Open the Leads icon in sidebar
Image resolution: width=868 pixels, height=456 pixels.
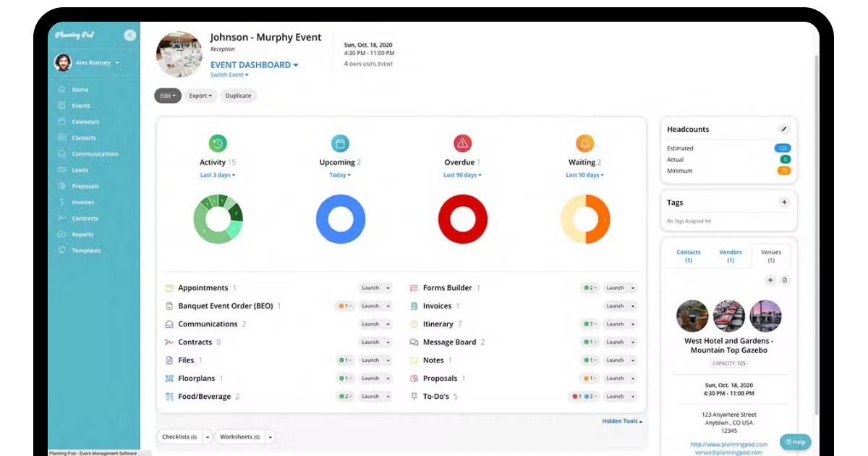[x=62, y=170]
